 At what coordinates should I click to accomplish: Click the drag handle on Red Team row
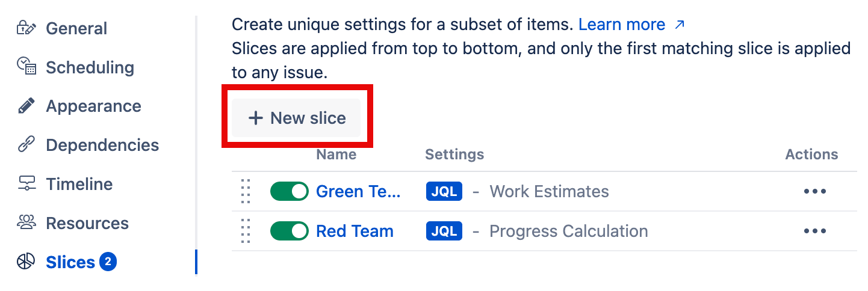click(x=245, y=231)
